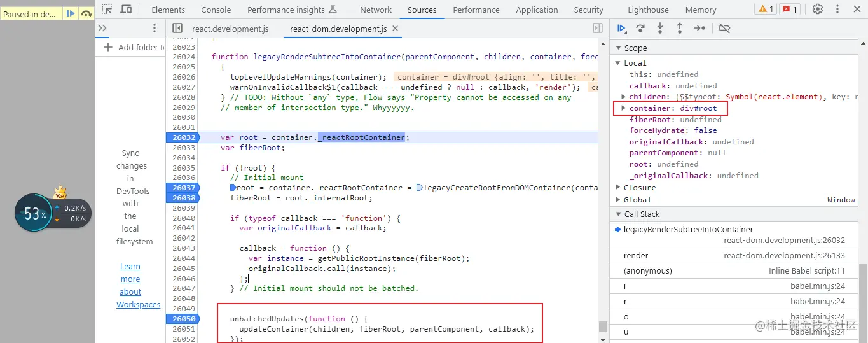Image resolution: width=868 pixels, height=343 pixels.
Task: Hide the debugger sidebar
Action: click(597, 28)
